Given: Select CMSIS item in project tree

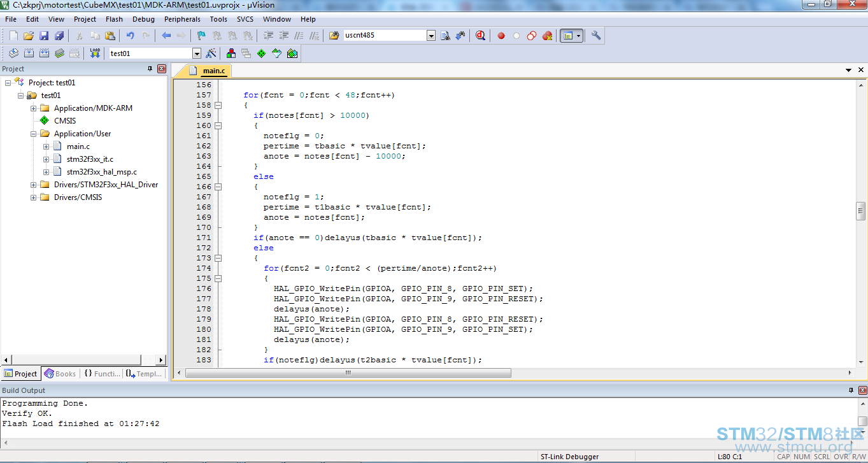Looking at the screenshot, I should point(64,121).
